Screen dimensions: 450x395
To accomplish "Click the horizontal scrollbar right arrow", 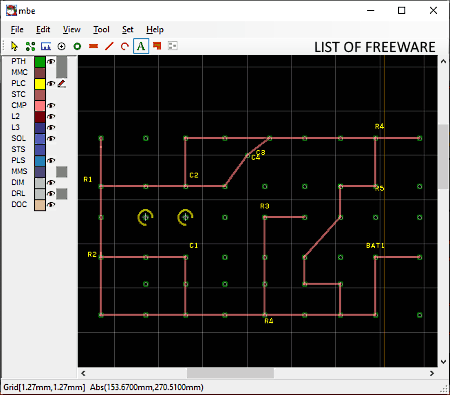I will 432,373.
